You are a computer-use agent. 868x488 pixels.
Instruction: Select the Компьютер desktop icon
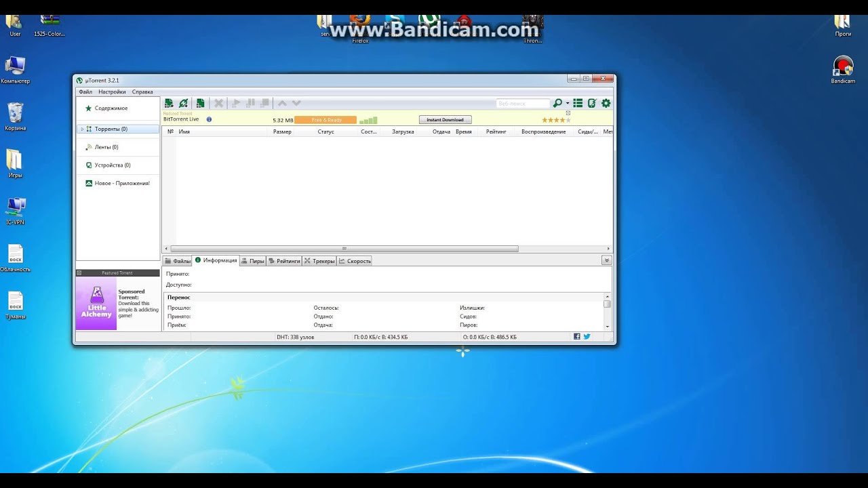tap(15, 70)
